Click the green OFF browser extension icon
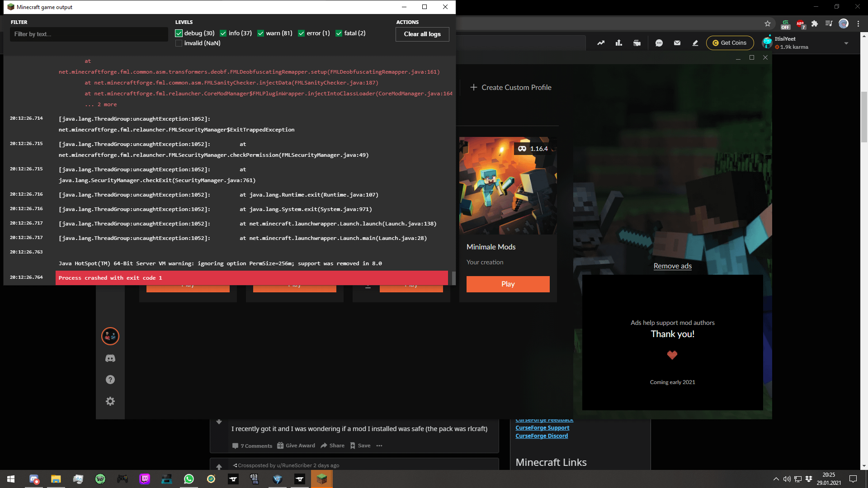This screenshot has width=868, height=488. point(785,24)
